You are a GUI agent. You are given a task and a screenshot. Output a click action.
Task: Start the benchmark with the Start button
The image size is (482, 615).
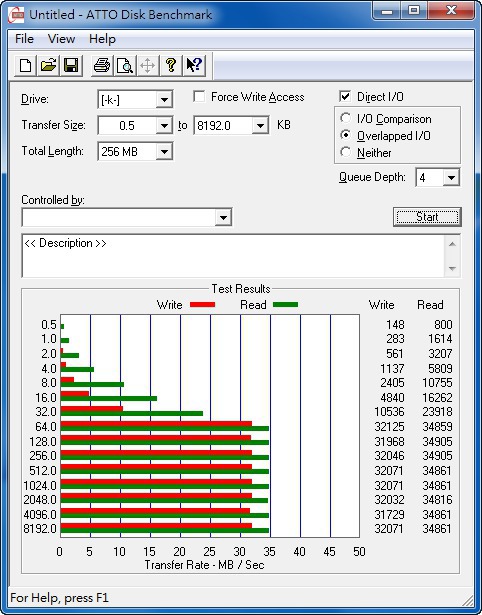[x=427, y=217]
